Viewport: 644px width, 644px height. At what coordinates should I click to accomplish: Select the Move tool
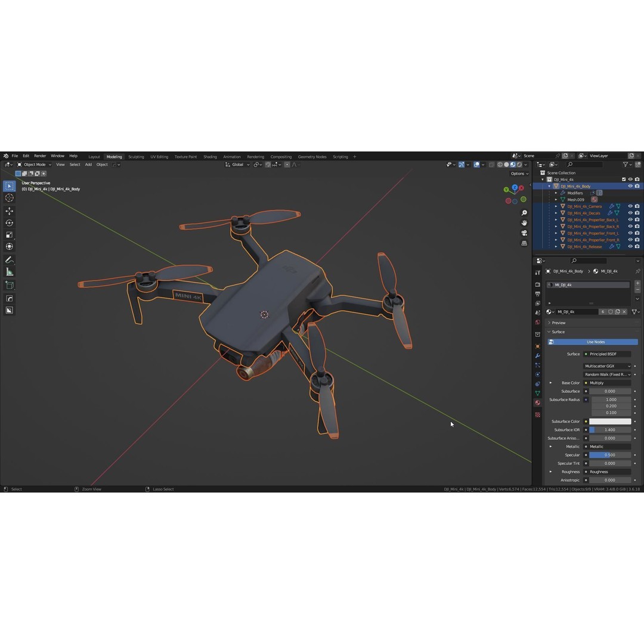point(10,211)
